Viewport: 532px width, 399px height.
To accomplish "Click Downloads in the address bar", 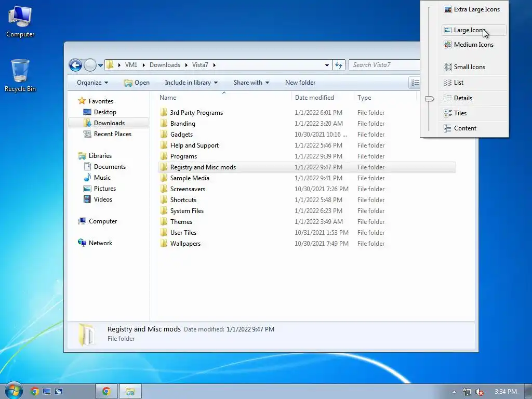I will point(165,65).
